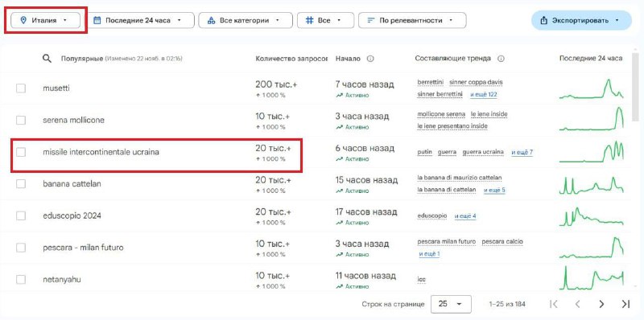Image resolution: width=644 pixels, height=320 pixels.
Task: Open the Все категории filter
Action: 246,20
